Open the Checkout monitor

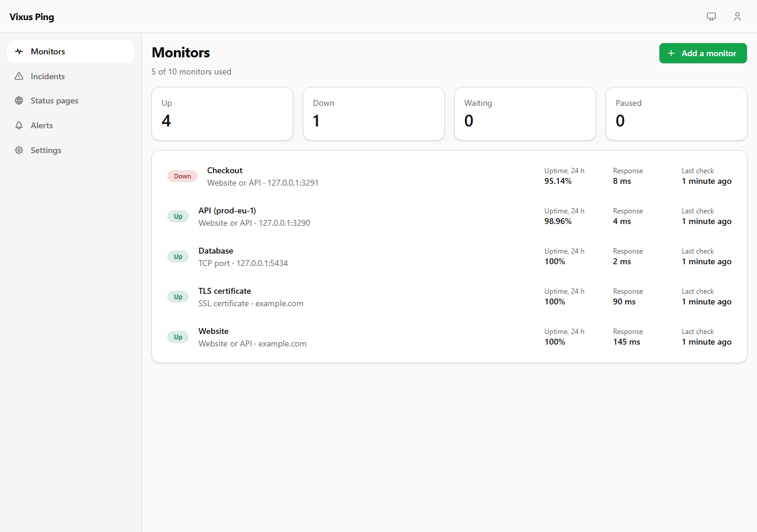pyautogui.click(x=449, y=176)
